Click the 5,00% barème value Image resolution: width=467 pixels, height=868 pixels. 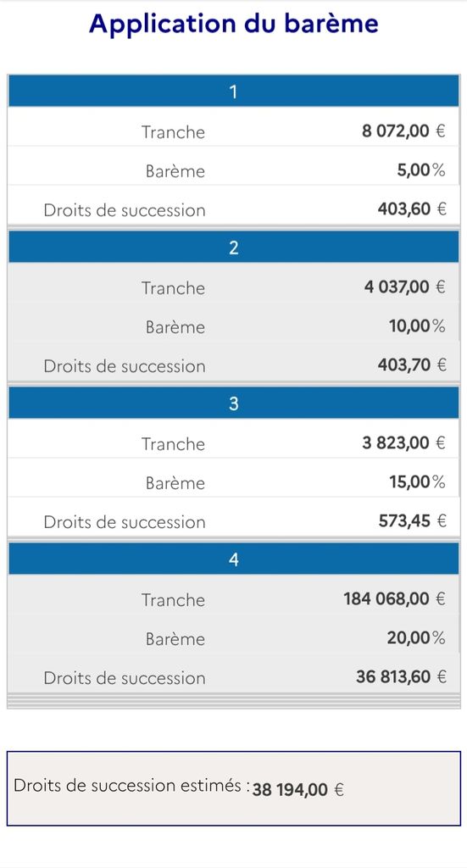point(420,170)
